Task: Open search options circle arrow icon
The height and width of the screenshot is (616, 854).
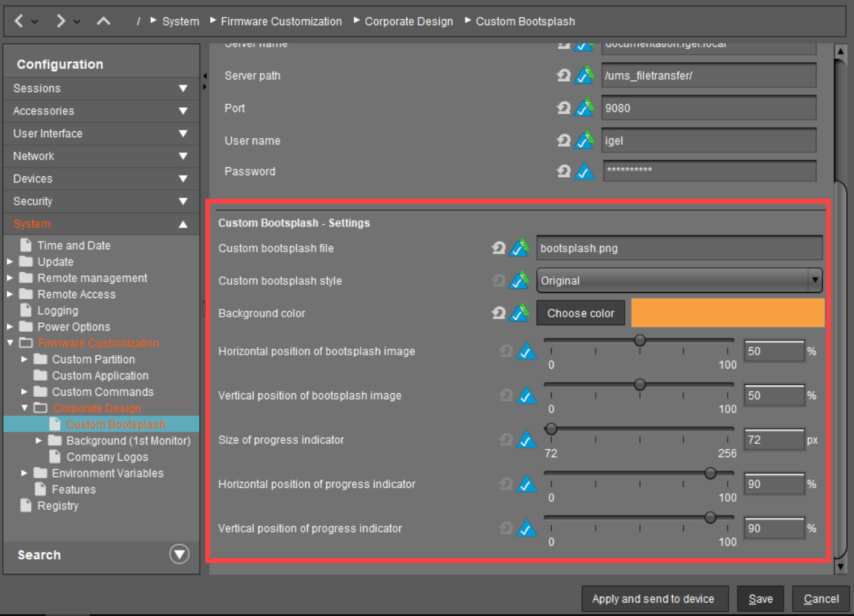Action: click(x=179, y=554)
